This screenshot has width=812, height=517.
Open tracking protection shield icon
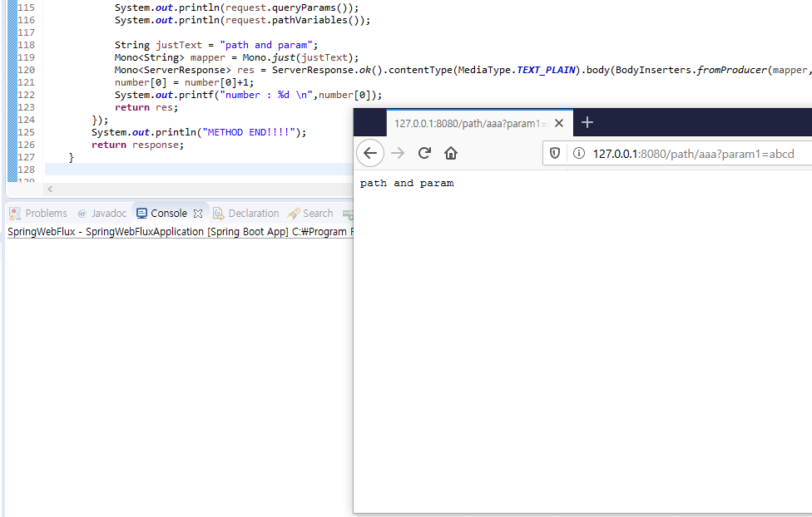coord(555,154)
